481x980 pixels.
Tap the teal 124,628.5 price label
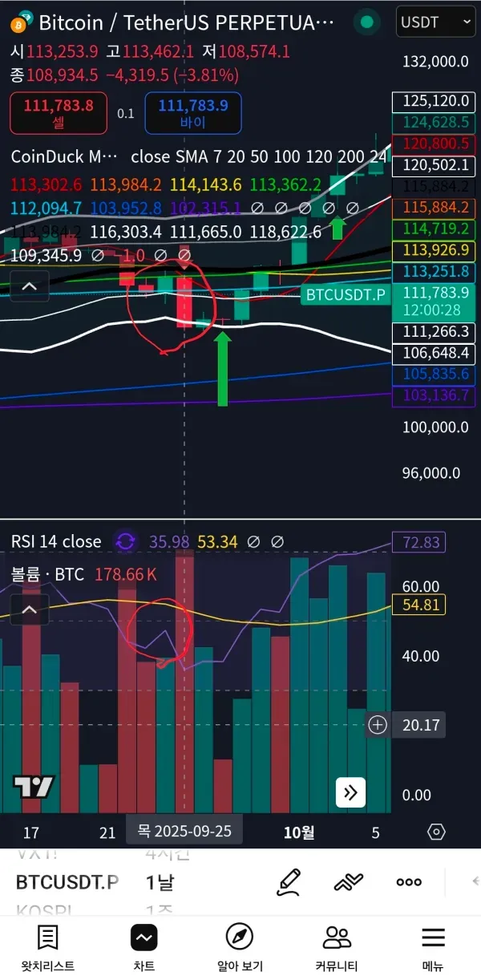pos(433,122)
